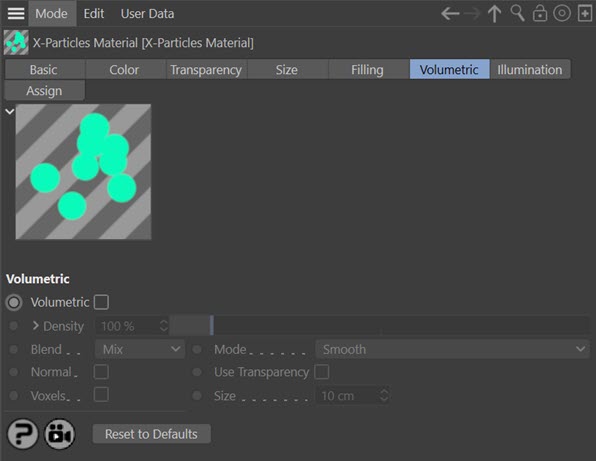Toggle the Voxels checkbox
The image size is (596, 461).
pyautogui.click(x=101, y=395)
